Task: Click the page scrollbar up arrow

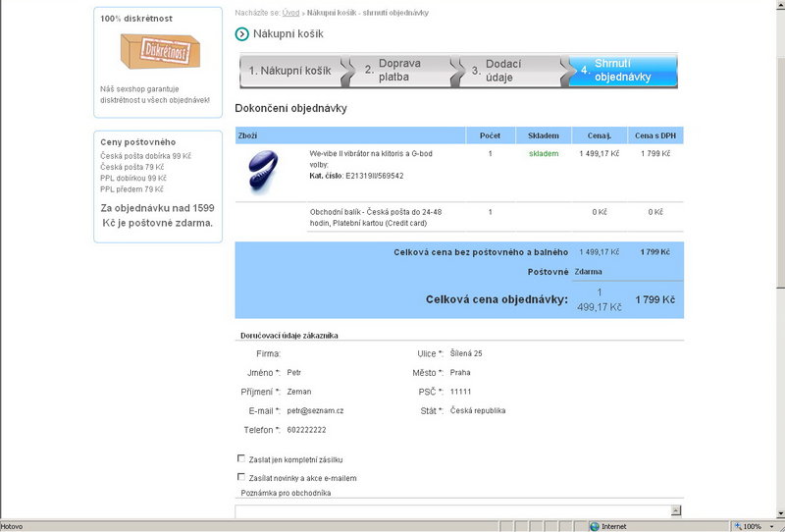Action: tap(779, 5)
